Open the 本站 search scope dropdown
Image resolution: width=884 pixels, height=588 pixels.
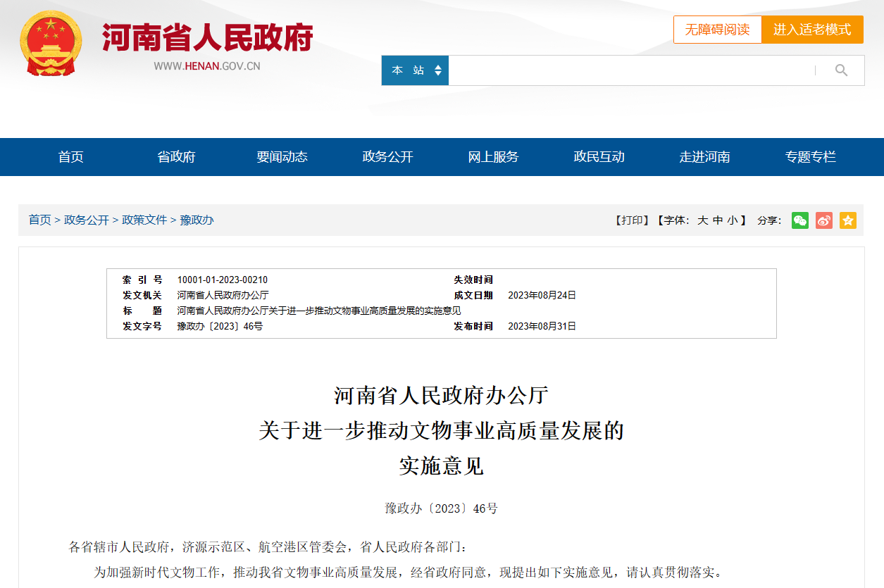[x=415, y=70]
